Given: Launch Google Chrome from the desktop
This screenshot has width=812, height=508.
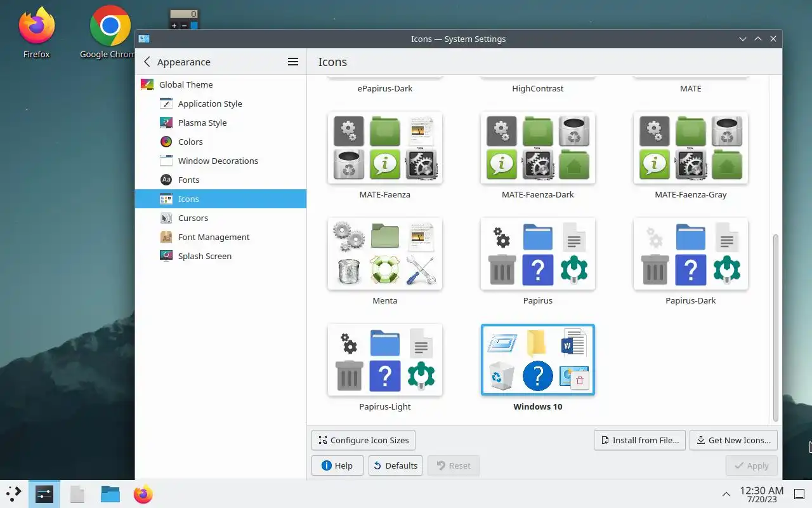Looking at the screenshot, I should [110, 33].
